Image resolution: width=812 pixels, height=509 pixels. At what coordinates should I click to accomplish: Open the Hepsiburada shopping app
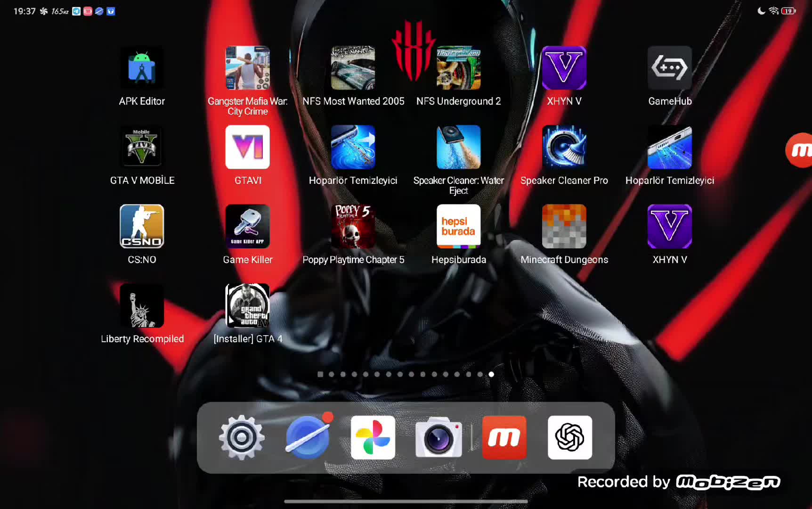click(x=459, y=226)
